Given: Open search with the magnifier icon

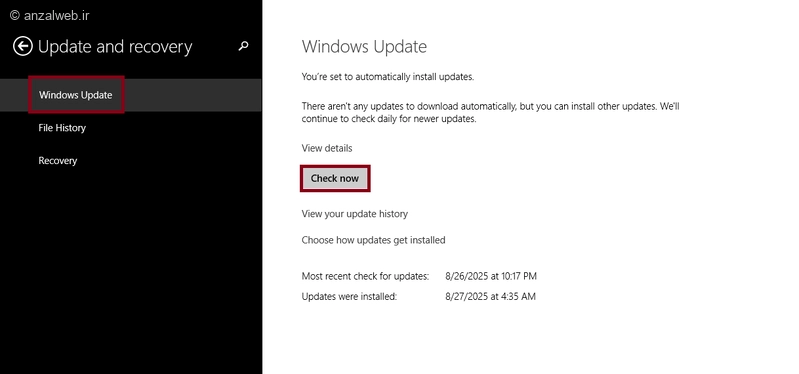Looking at the screenshot, I should tap(244, 46).
